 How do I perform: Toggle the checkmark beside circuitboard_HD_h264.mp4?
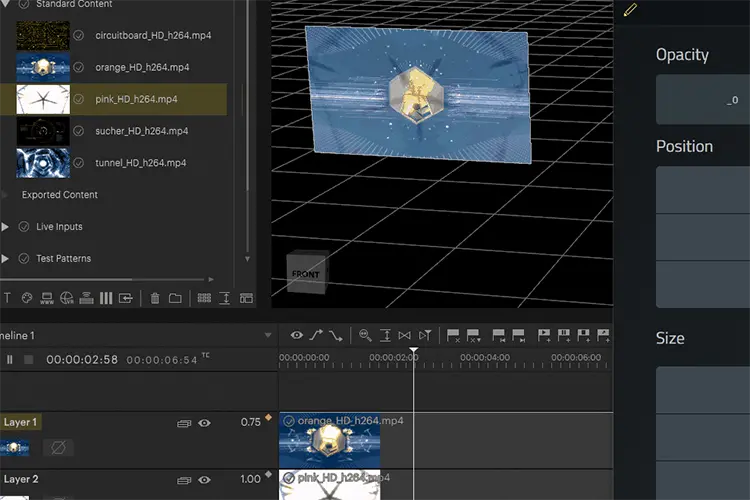(x=78, y=35)
